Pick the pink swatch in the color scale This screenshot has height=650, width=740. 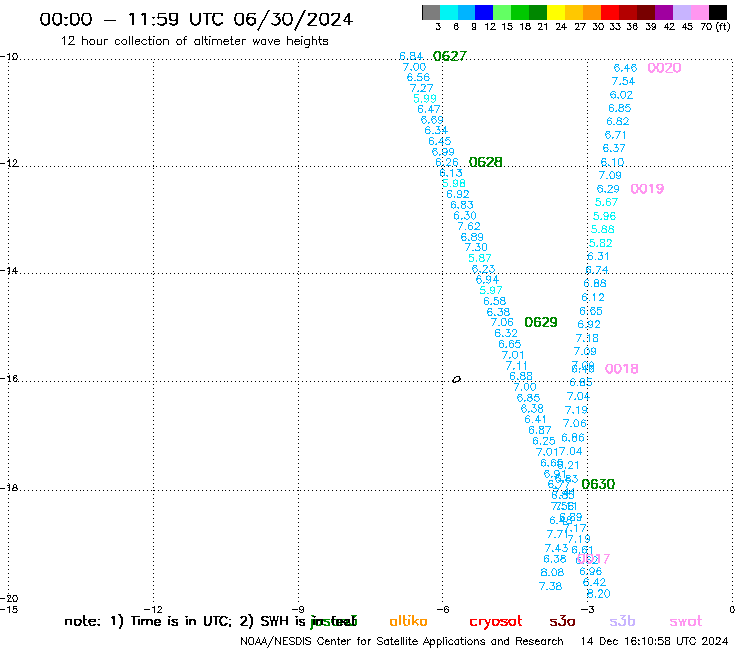point(699,12)
